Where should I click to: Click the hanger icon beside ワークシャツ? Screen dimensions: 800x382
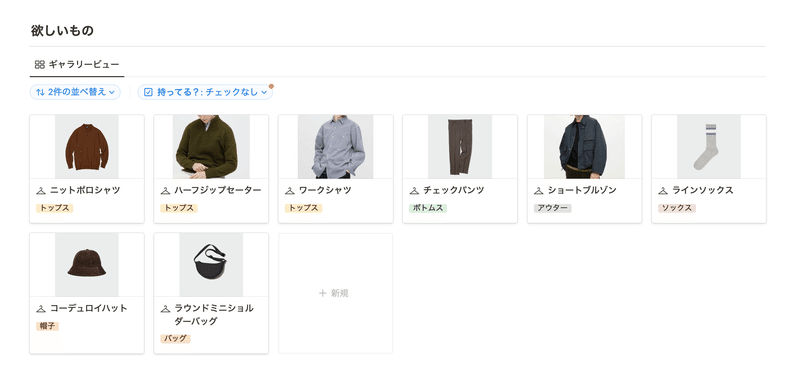[x=290, y=191]
